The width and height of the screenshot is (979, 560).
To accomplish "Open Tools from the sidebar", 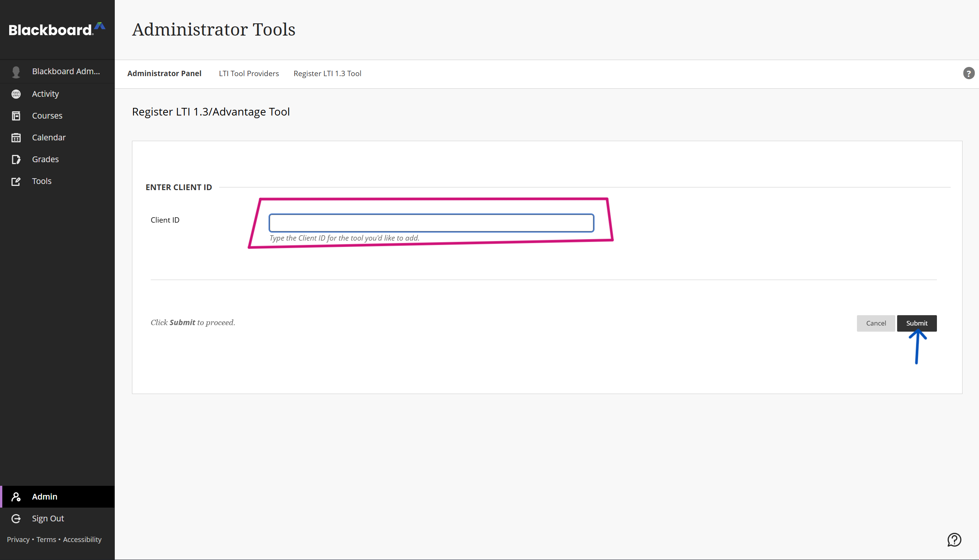I will [x=57, y=181].
